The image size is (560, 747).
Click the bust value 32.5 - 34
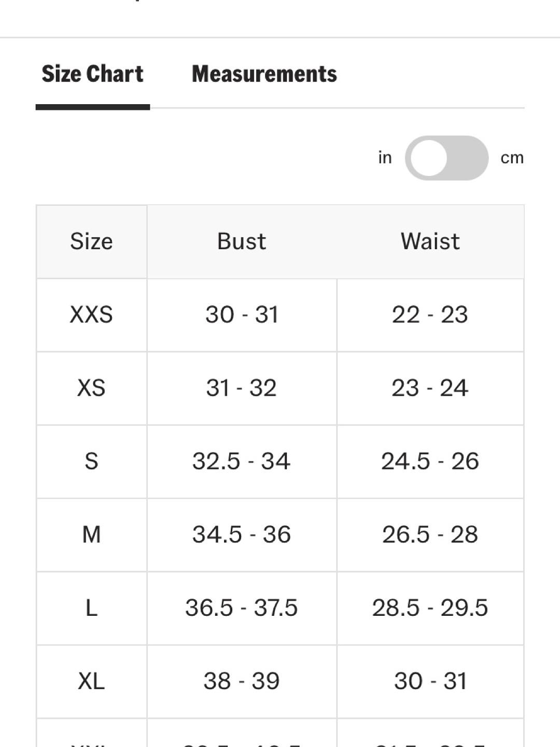point(241,461)
